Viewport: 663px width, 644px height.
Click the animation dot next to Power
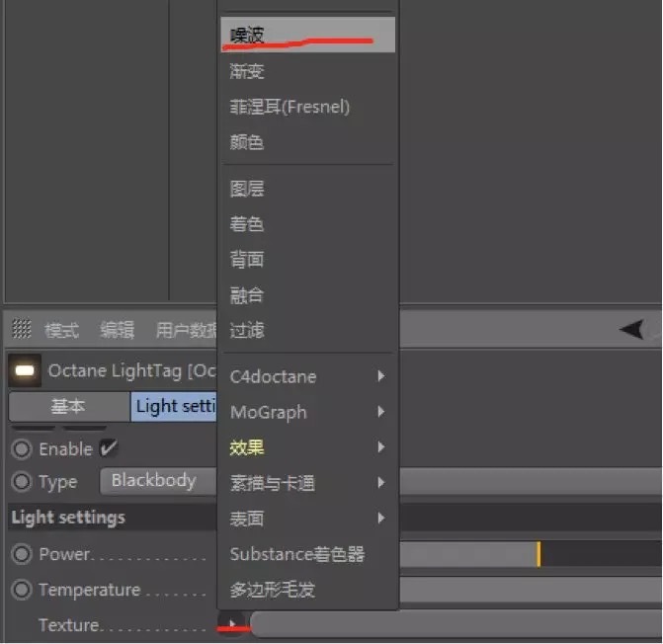pyautogui.click(x=21, y=554)
